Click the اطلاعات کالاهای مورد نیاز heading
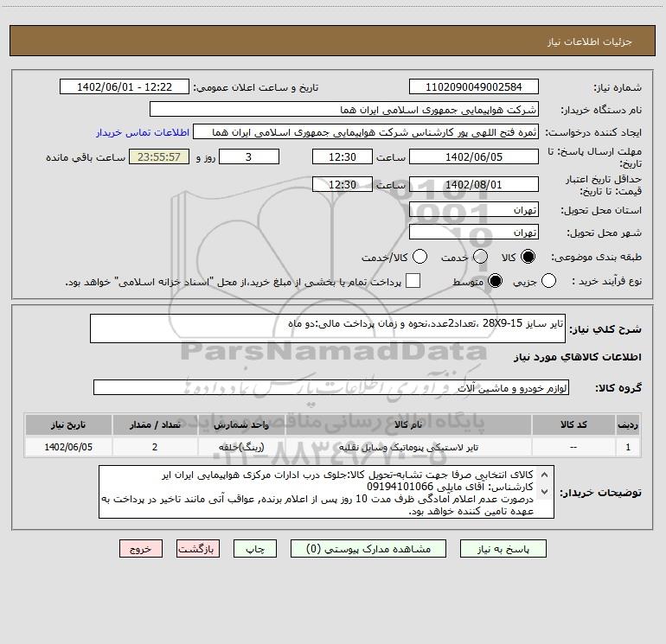Screen dimensions: 666x644 click(578, 357)
